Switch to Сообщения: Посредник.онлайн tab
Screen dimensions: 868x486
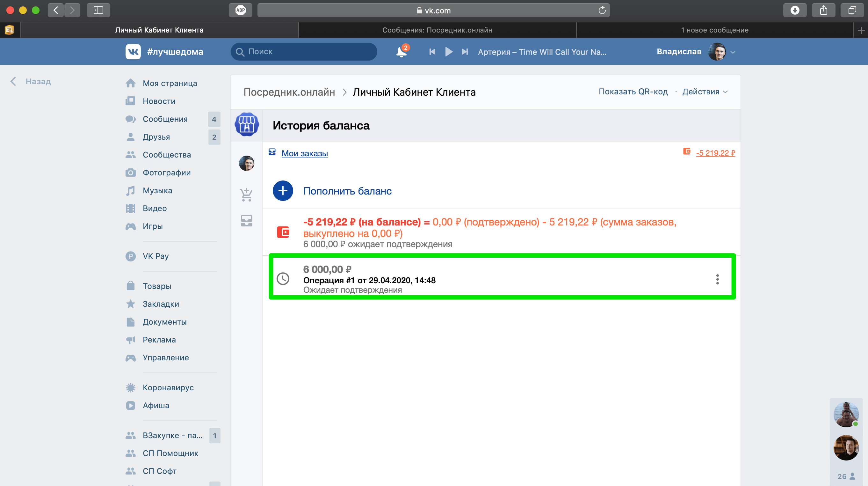pyautogui.click(x=437, y=30)
